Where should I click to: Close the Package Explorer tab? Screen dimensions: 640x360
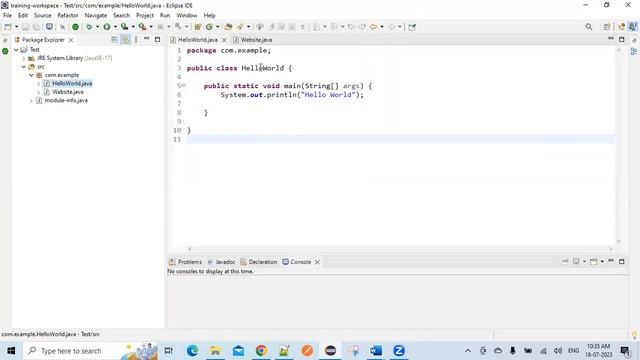click(x=71, y=40)
